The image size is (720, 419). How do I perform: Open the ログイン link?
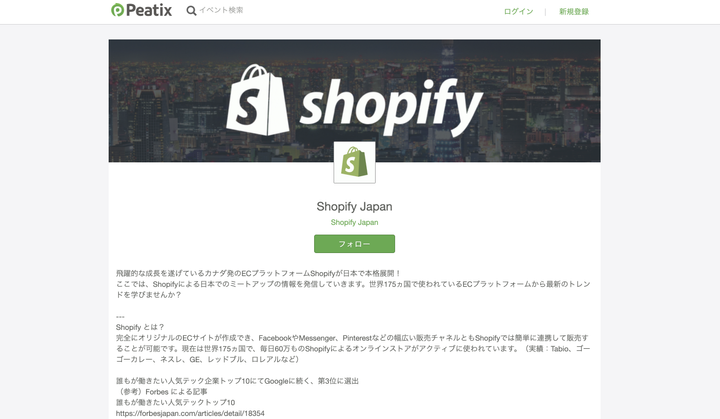pos(518,11)
